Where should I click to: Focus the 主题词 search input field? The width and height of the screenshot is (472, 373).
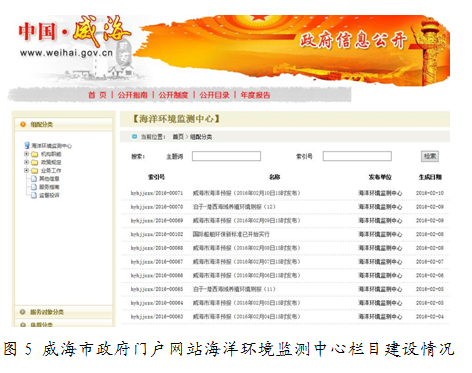(x=226, y=156)
